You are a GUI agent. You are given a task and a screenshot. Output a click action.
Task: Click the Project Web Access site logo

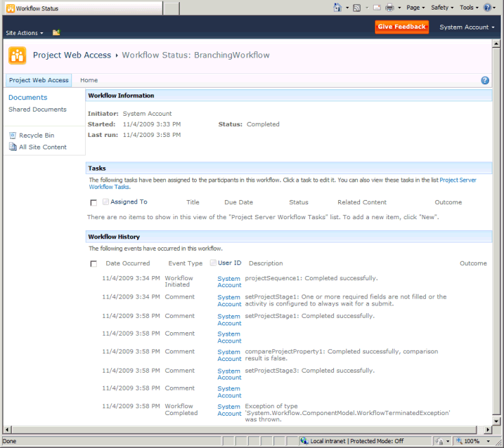(17, 55)
